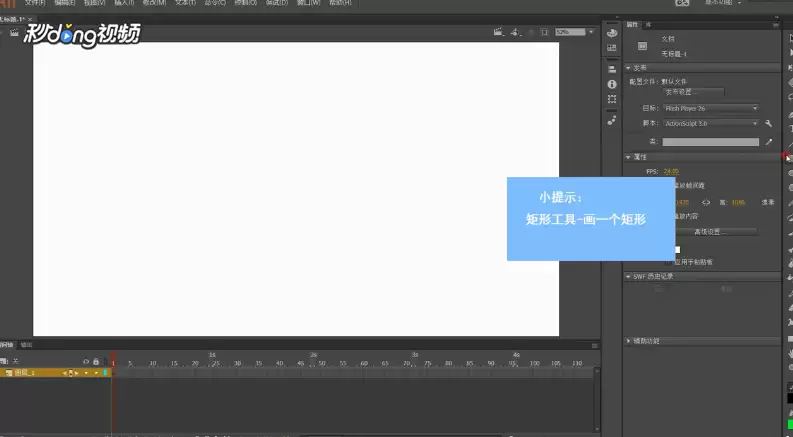Open the 文件(F) menu
The image size is (793, 437).
coord(35,3)
